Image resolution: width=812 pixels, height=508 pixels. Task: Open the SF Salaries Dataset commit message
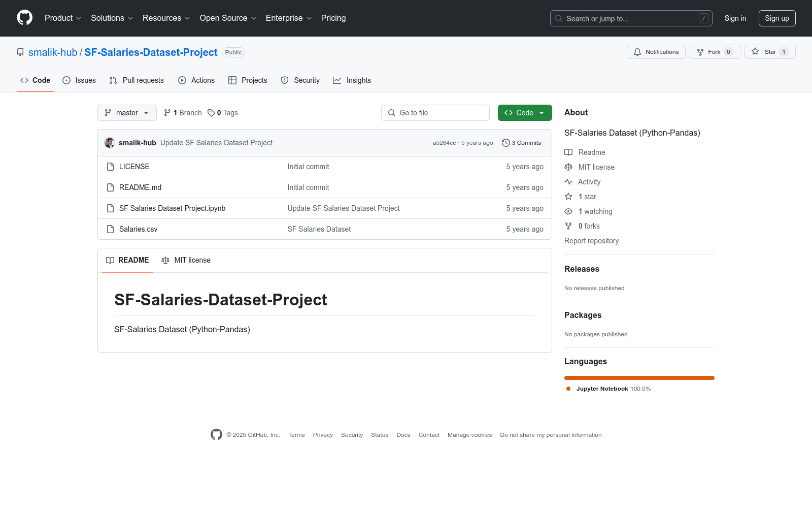pos(319,229)
